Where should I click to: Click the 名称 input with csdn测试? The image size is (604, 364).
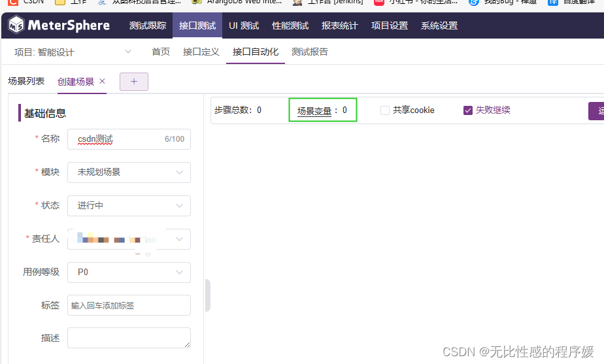click(129, 139)
